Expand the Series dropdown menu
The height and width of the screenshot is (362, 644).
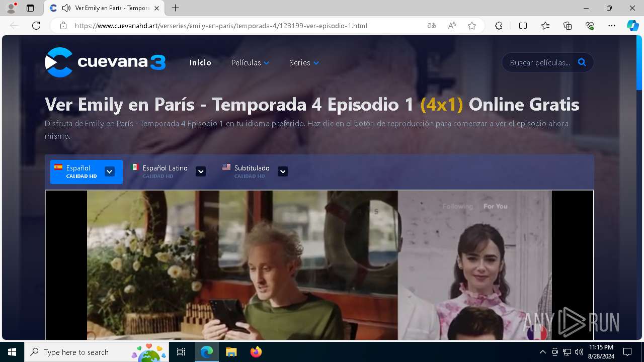tap(304, 63)
